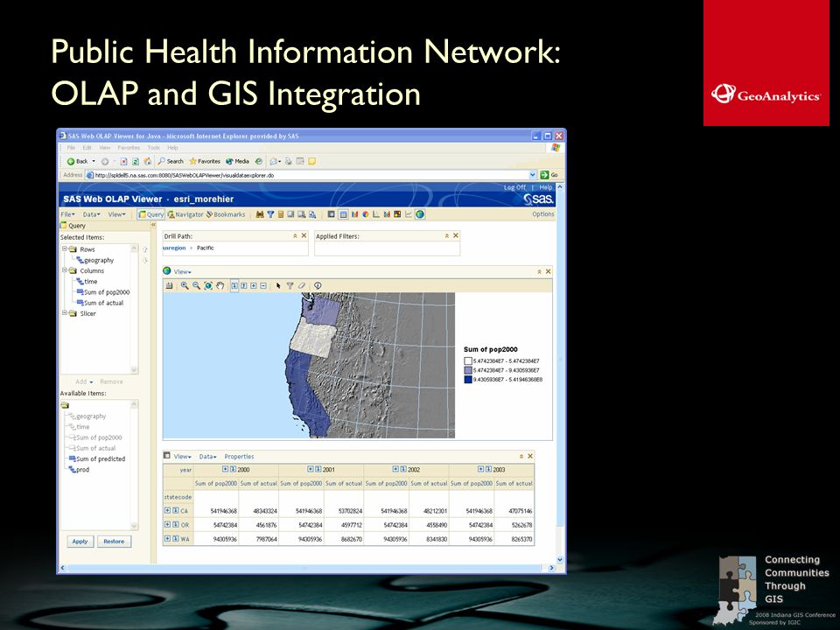Click the filter funnel icon in SAS toolbar
Image resolution: width=840 pixels, height=630 pixels.
[270, 214]
